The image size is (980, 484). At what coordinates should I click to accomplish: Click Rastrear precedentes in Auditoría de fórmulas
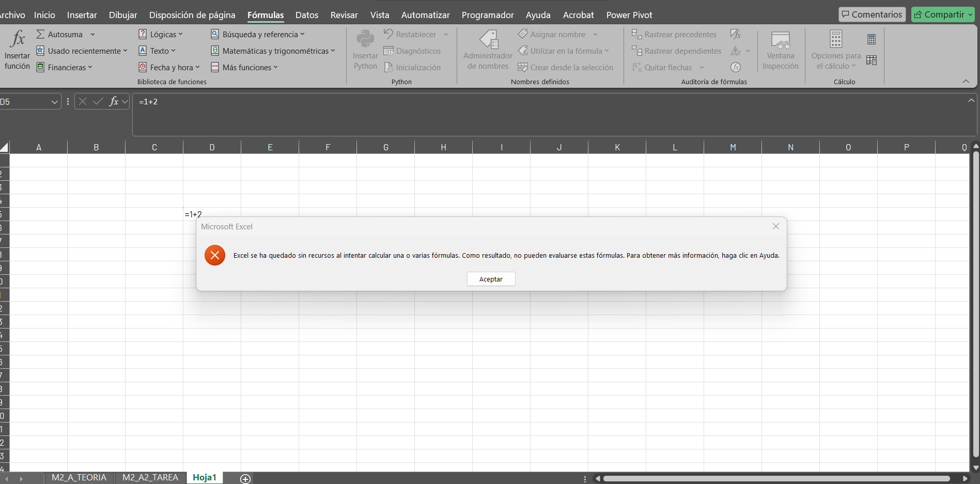[675, 34]
